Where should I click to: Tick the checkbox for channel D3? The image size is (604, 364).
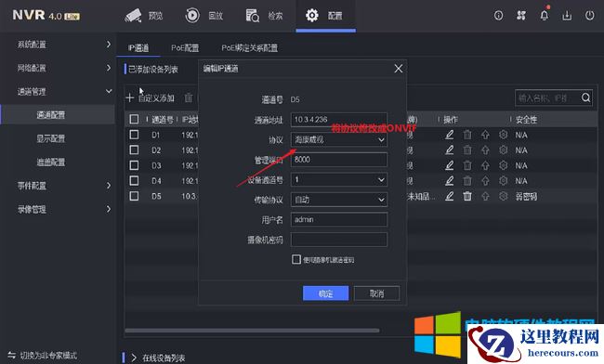134,165
